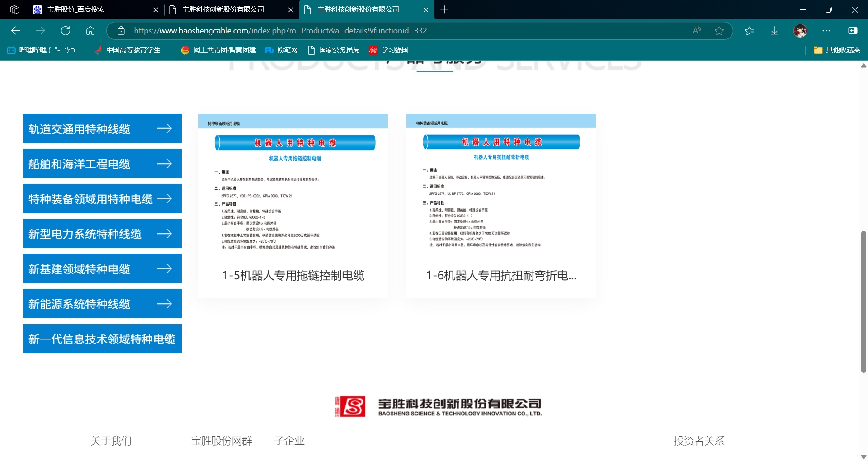Viewport: 868px width, 461px height.
Task: Close the active 宝胜科技创新 tab
Action: coord(425,9)
